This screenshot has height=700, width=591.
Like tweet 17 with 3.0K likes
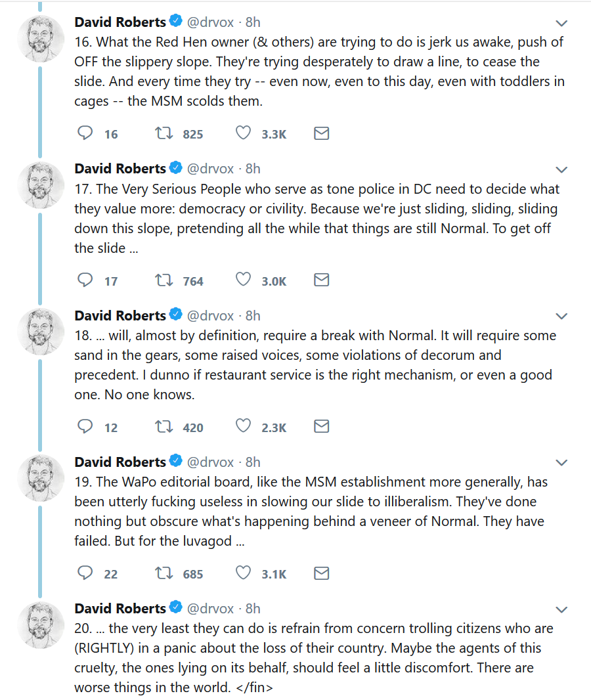click(x=243, y=280)
